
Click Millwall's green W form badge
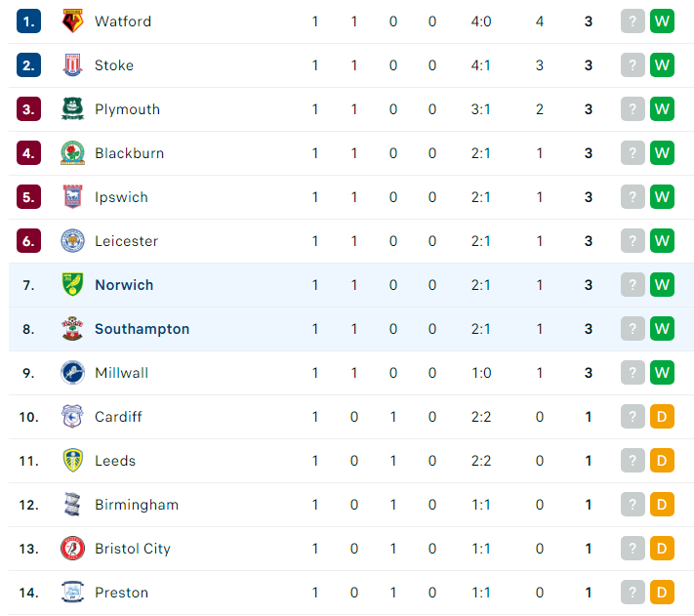pos(662,373)
